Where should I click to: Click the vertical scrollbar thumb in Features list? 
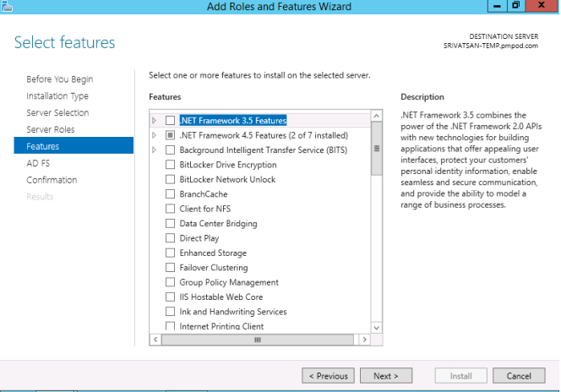(x=376, y=149)
